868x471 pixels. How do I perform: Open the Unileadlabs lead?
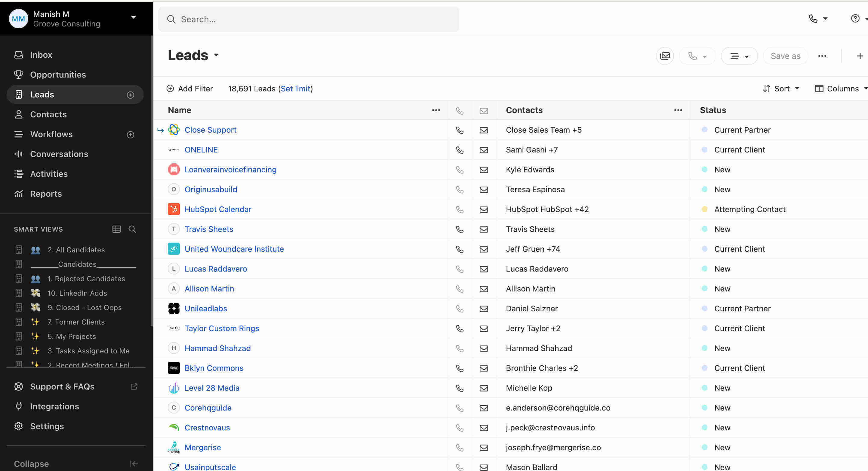205,308
